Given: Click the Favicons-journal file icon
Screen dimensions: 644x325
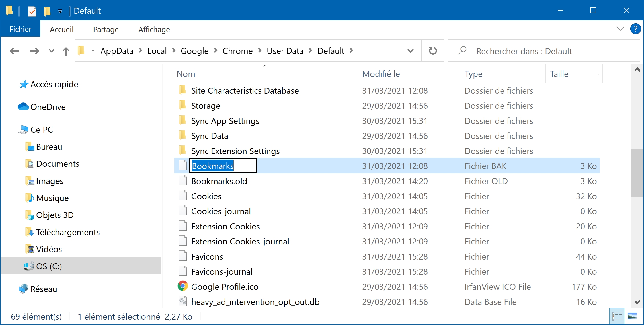Looking at the screenshot, I should click(x=182, y=271).
